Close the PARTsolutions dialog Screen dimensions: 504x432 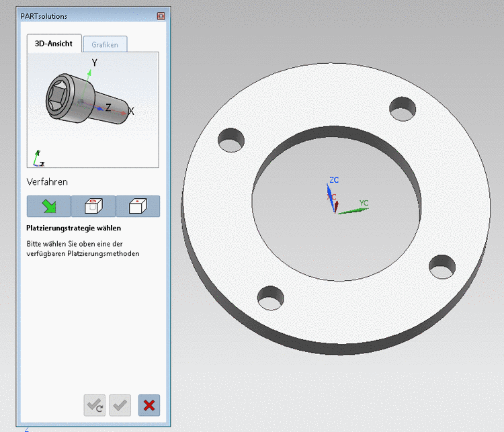tap(161, 16)
